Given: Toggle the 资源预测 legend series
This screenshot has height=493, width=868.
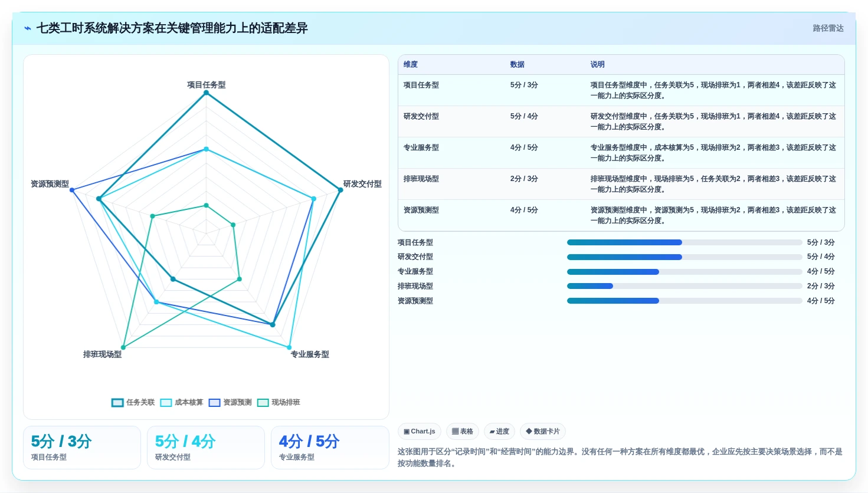Looking at the screenshot, I should coord(230,403).
